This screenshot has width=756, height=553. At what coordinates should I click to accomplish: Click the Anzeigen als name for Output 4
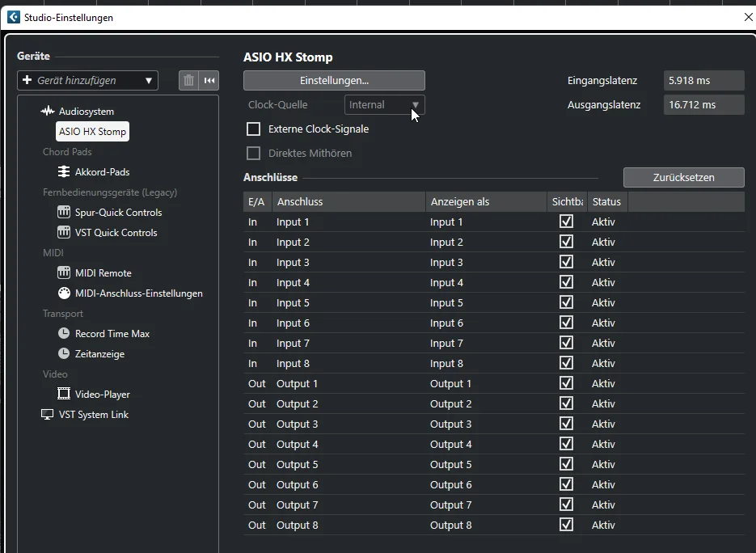451,444
